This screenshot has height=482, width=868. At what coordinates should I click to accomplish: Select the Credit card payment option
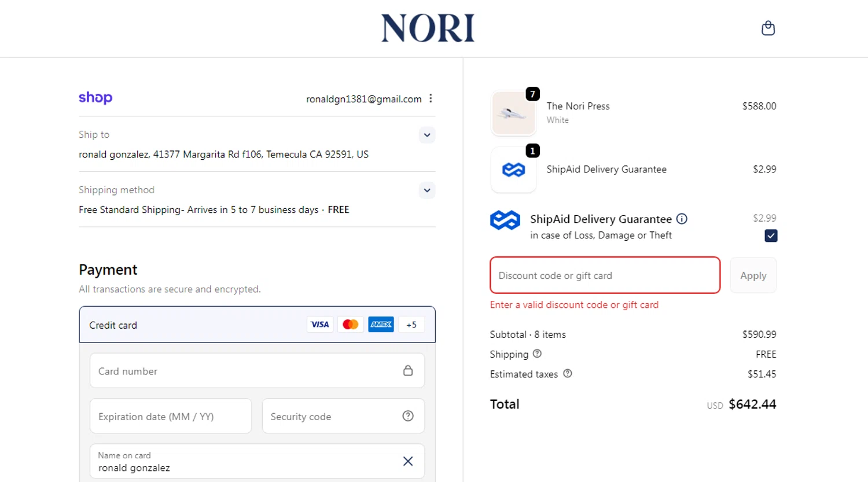257,325
